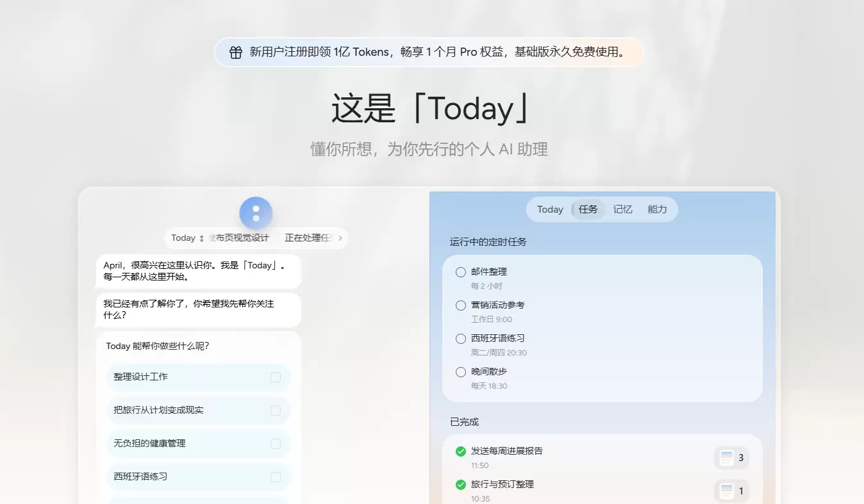The width and height of the screenshot is (864, 504).
Task: Open the 记忆 tab
Action: (x=622, y=209)
